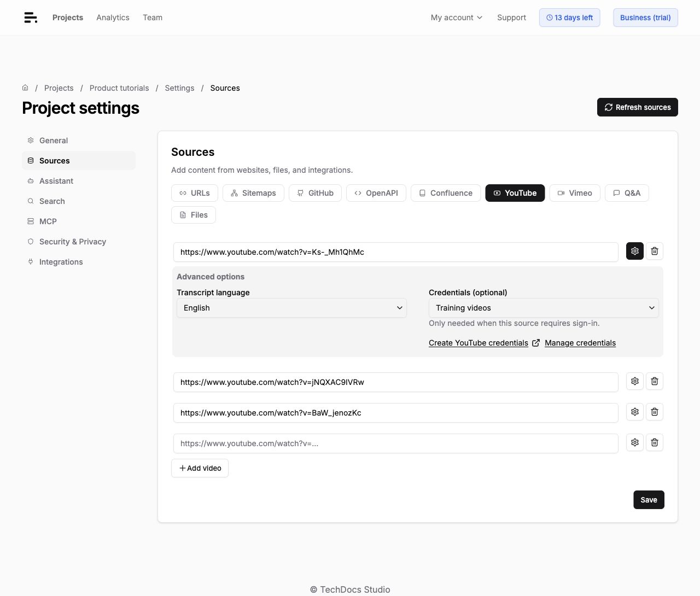Go to Analytics in top navigation
This screenshot has height=596, width=700.
coord(113,17)
